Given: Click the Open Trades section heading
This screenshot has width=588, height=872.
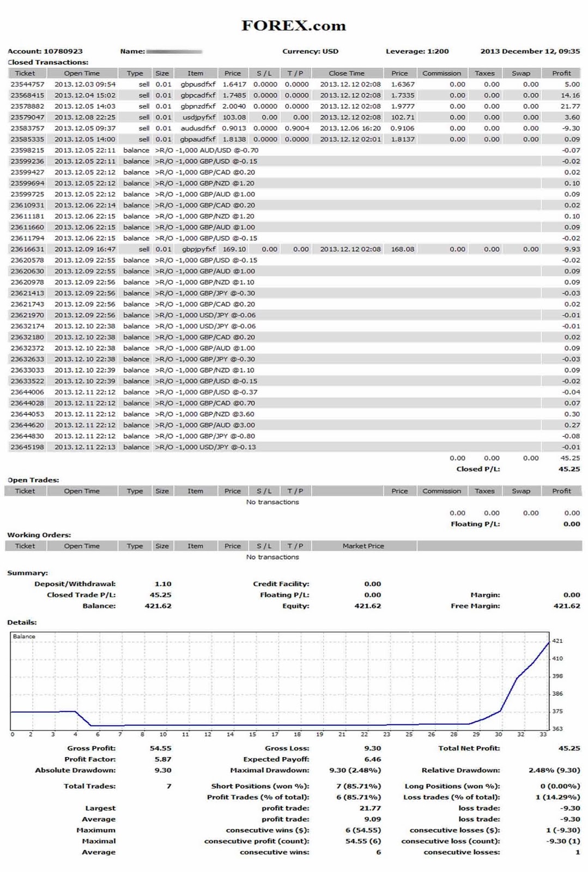Looking at the screenshot, I should [33, 480].
